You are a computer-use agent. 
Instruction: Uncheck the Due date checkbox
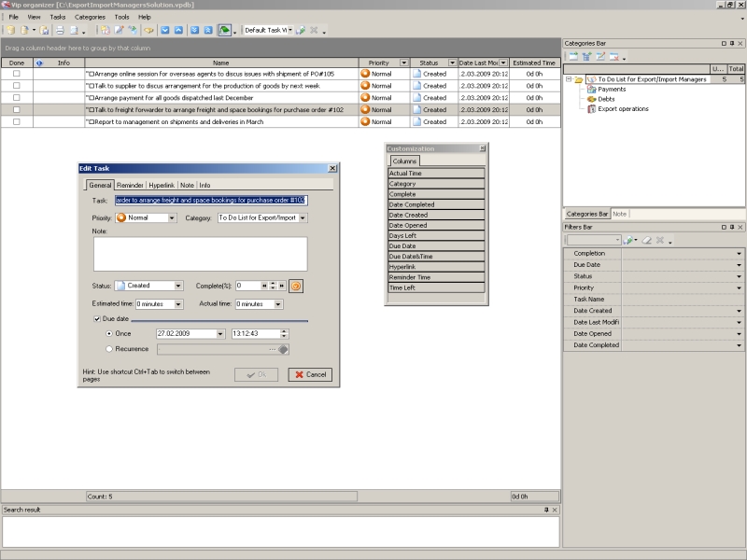(x=98, y=318)
